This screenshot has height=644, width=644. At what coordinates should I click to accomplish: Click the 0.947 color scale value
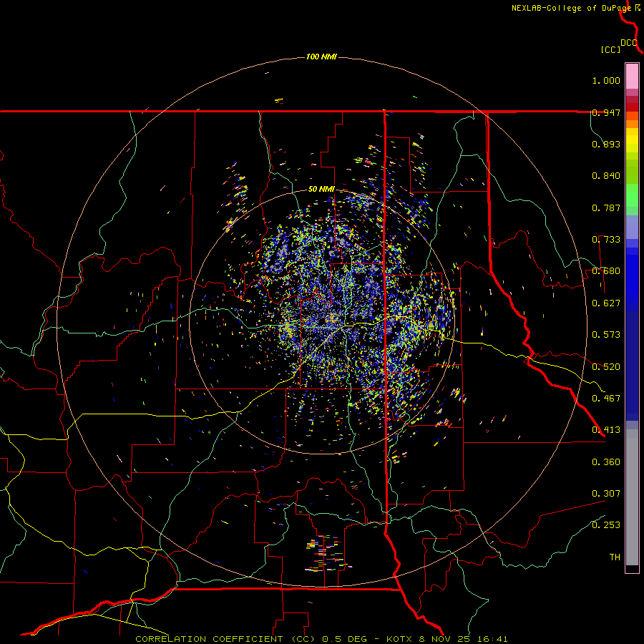(606, 112)
